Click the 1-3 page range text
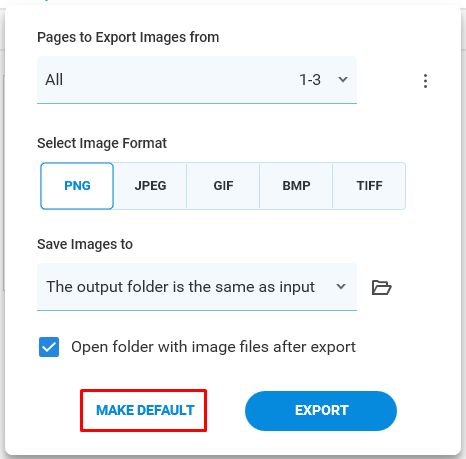Image resolution: width=466 pixels, height=459 pixels. [310, 80]
